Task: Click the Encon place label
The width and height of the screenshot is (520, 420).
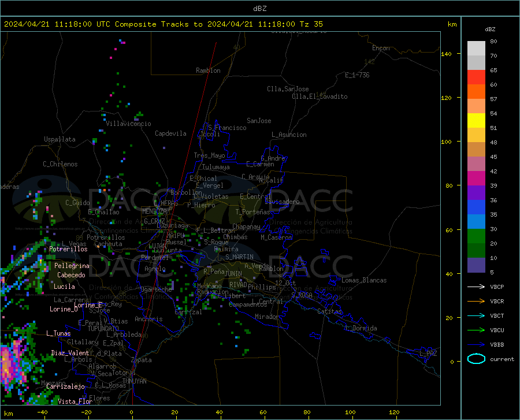Action: coord(381,48)
